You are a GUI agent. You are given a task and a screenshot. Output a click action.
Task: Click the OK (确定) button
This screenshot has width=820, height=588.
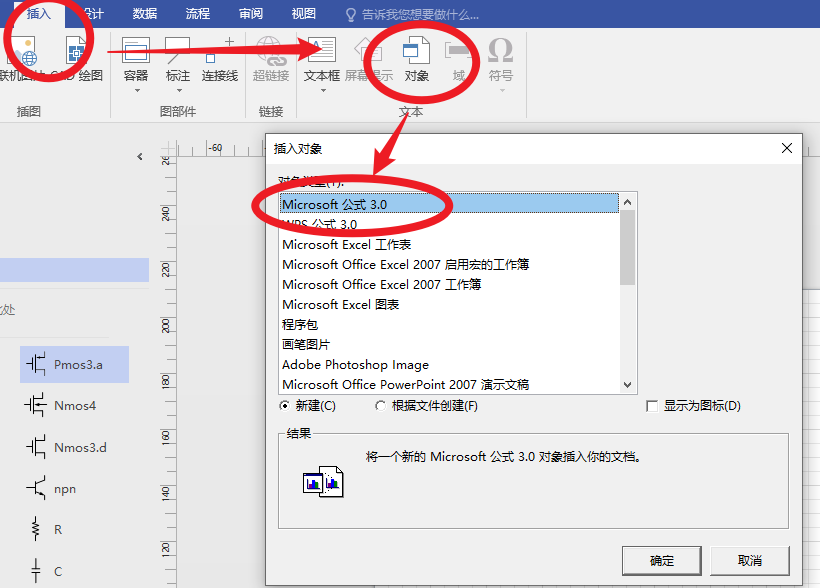pyautogui.click(x=662, y=561)
